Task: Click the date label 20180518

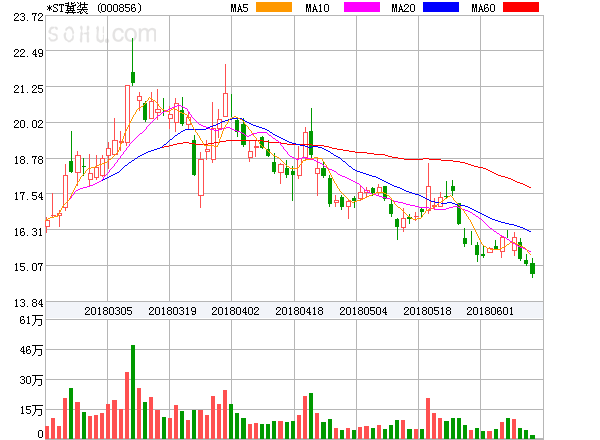Action: pos(427,311)
